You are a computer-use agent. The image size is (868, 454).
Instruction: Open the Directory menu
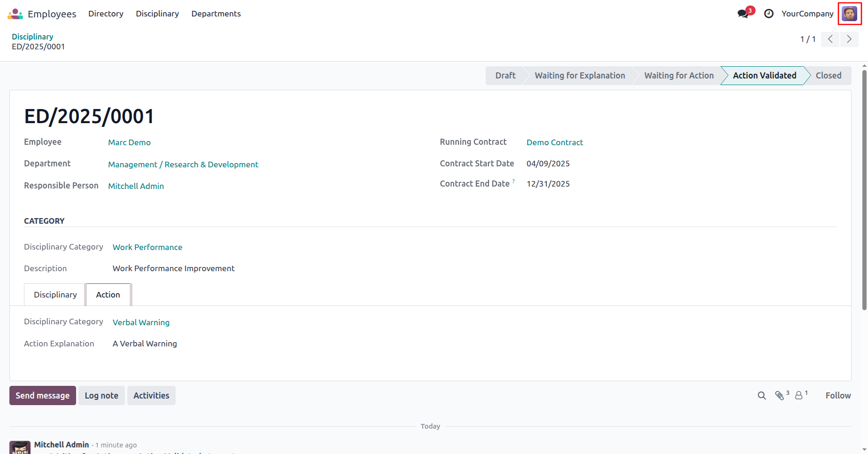point(106,14)
